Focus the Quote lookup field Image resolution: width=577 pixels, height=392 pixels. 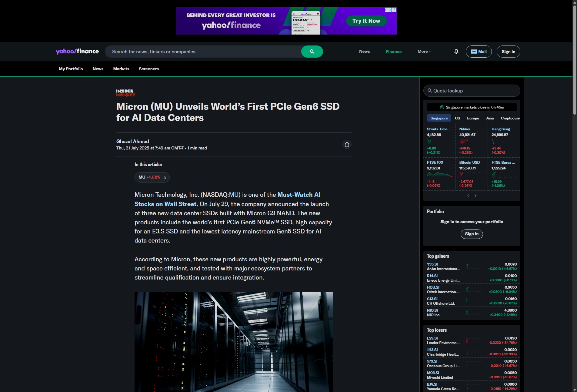tap(472, 91)
